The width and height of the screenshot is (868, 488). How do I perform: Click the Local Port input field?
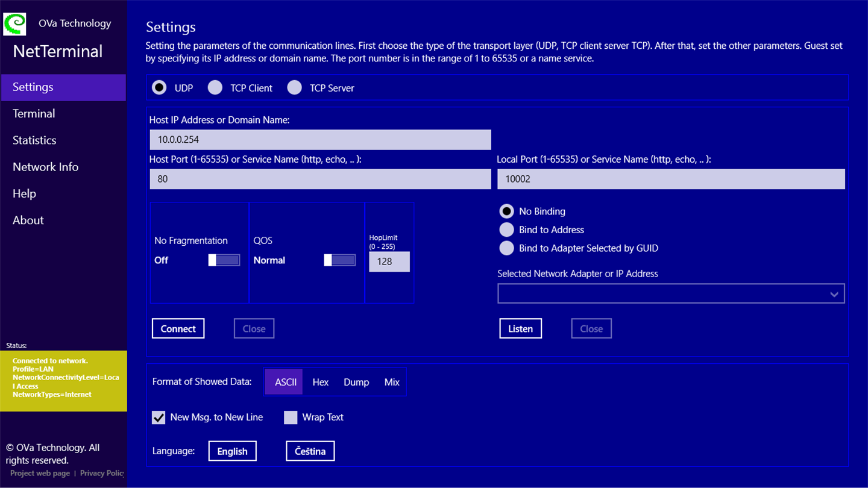[x=671, y=180]
